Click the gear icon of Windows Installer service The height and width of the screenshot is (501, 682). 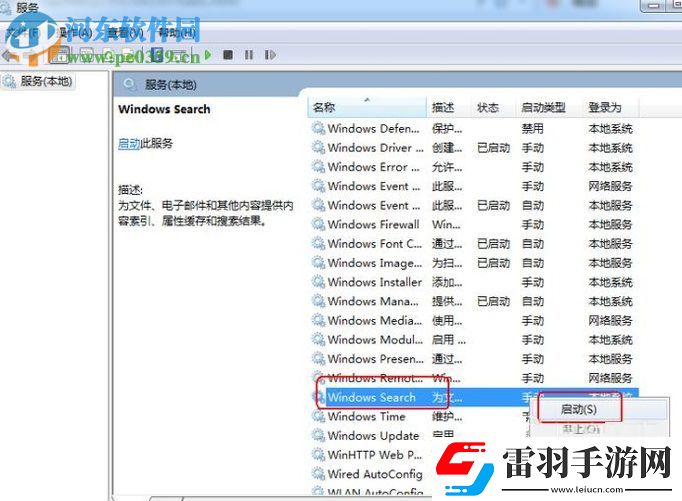[319, 282]
